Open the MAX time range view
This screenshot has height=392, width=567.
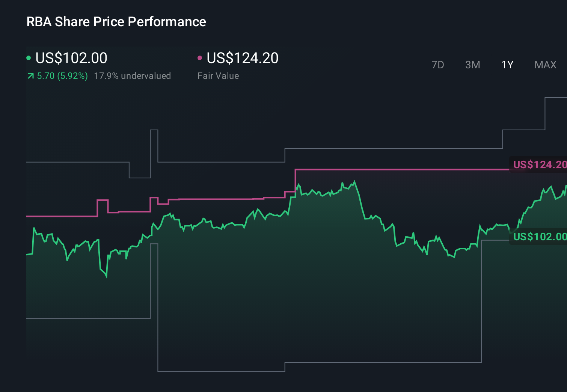pos(545,65)
